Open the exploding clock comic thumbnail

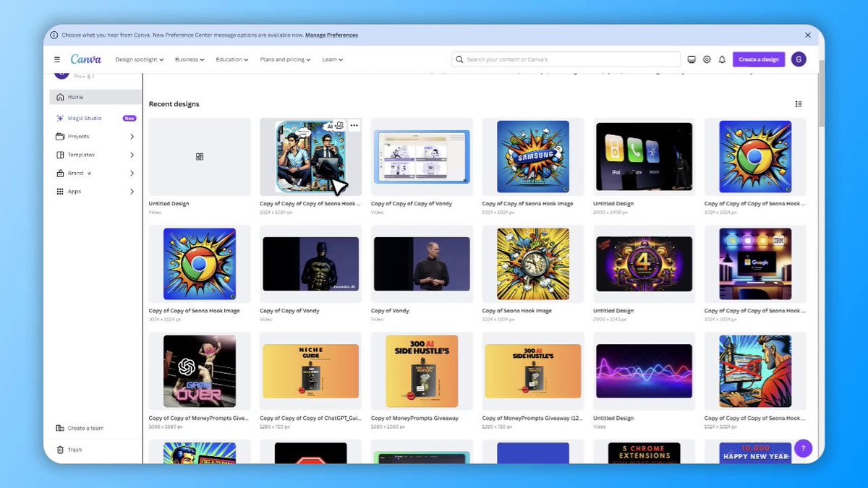coord(533,264)
